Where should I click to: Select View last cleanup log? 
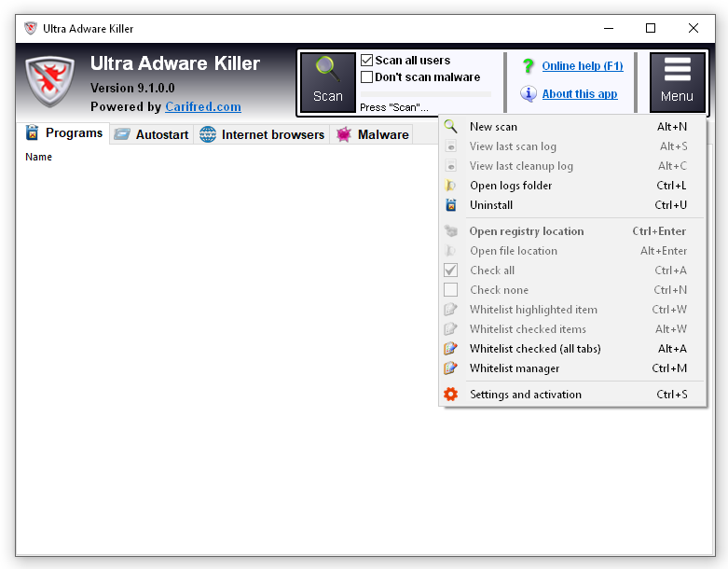pos(572,166)
